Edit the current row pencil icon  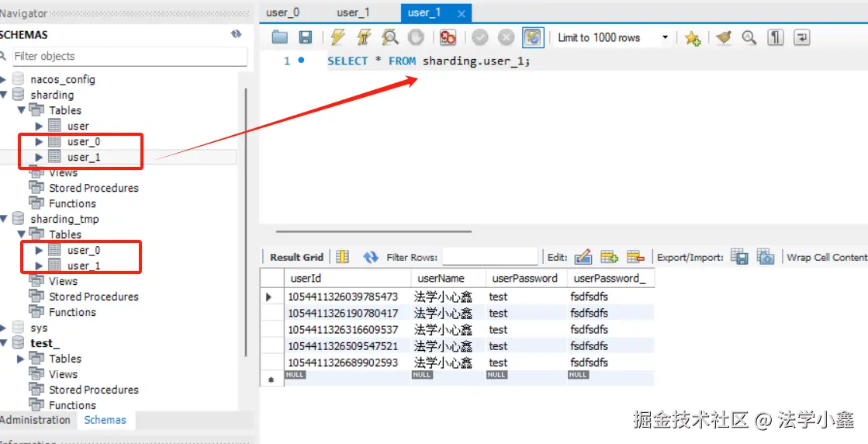click(x=583, y=257)
